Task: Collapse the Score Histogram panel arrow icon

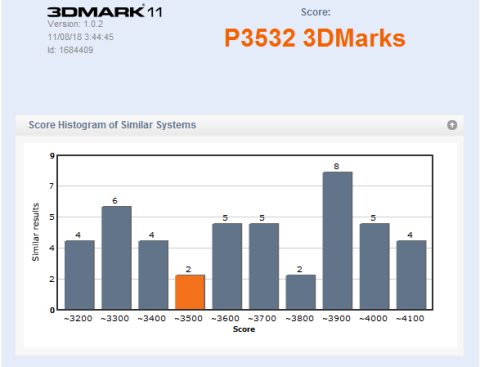Action: 452,125
